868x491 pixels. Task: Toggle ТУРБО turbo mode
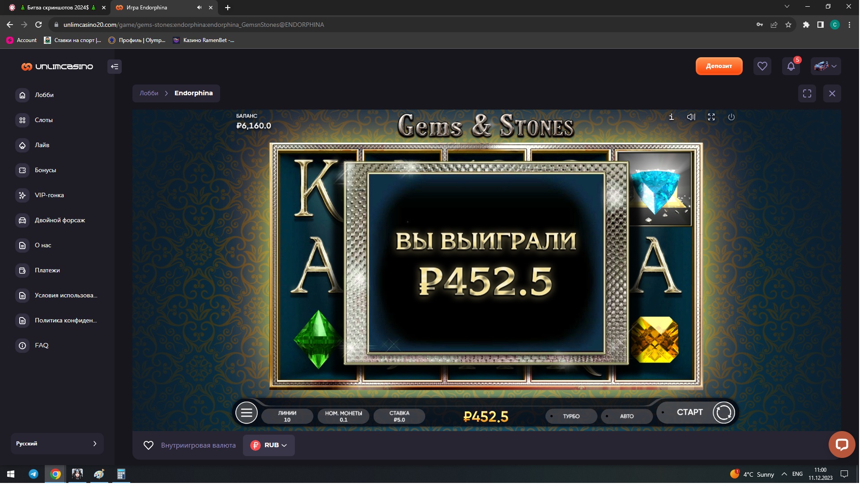click(571, 416)
